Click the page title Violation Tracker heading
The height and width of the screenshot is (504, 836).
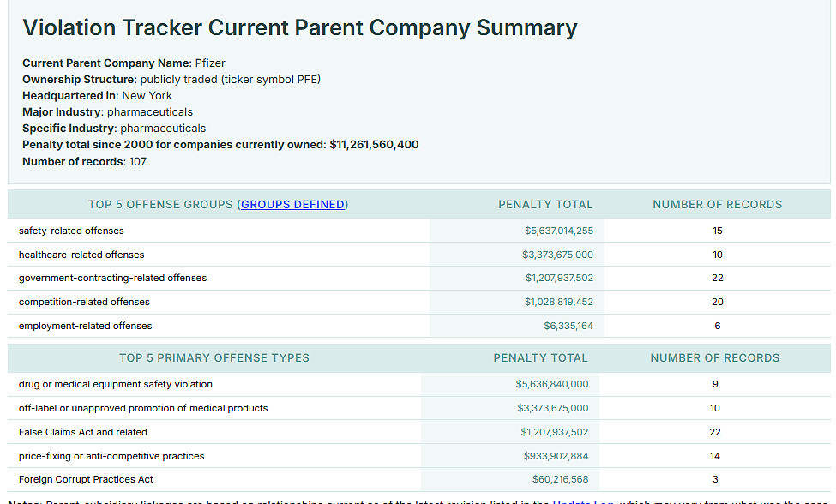[x=299, y=27]
